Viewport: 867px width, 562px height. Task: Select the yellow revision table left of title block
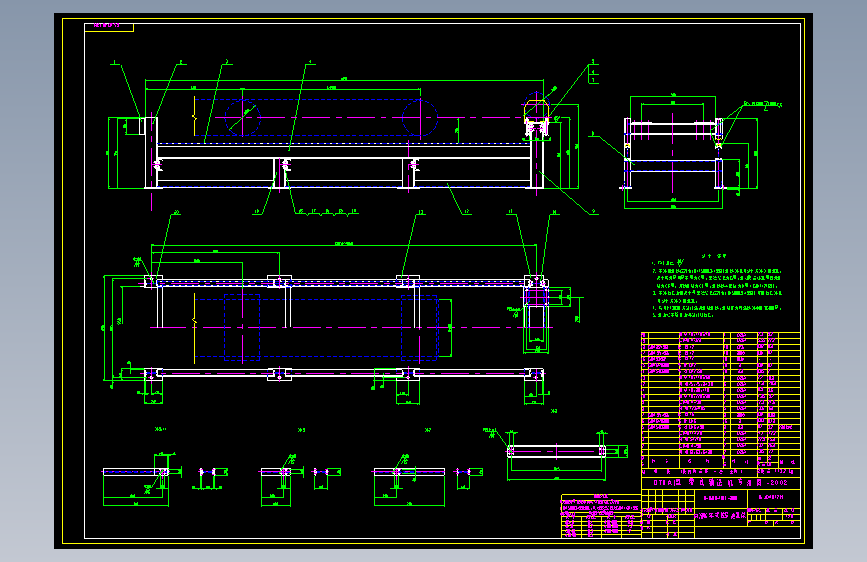coord(601,516)
